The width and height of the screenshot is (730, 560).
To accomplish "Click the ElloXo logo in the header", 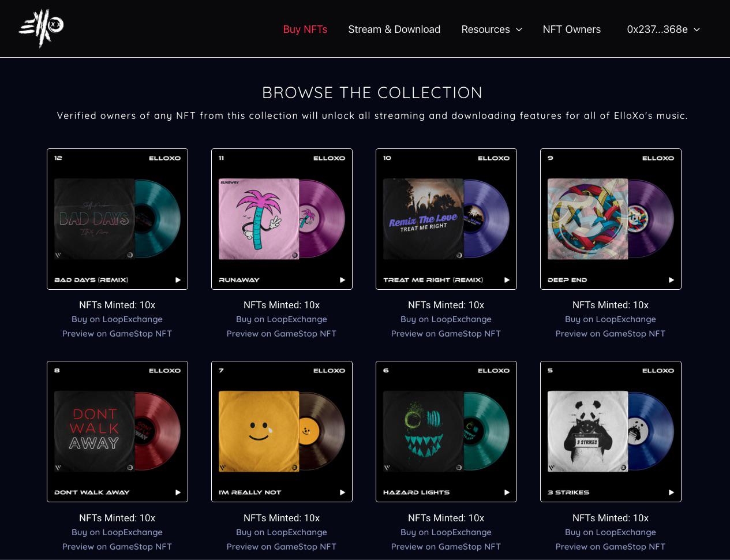I will [41, 28].
